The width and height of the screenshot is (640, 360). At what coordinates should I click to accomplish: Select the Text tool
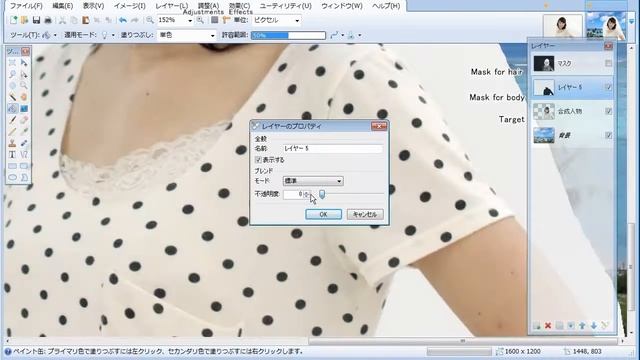[12, 154]
